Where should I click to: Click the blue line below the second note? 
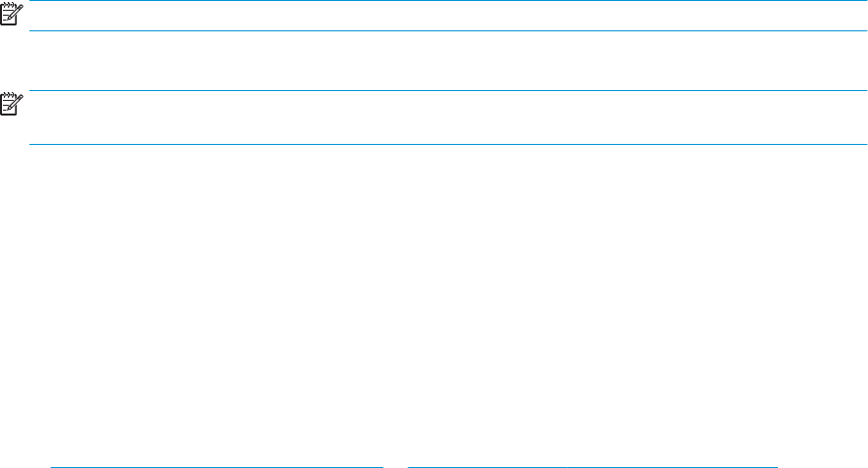click(x=448, y=144)
